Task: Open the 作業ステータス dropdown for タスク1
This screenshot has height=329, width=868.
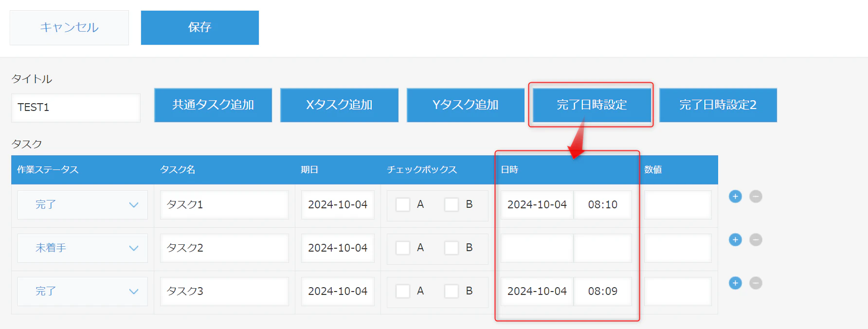Action: point(83,205)
